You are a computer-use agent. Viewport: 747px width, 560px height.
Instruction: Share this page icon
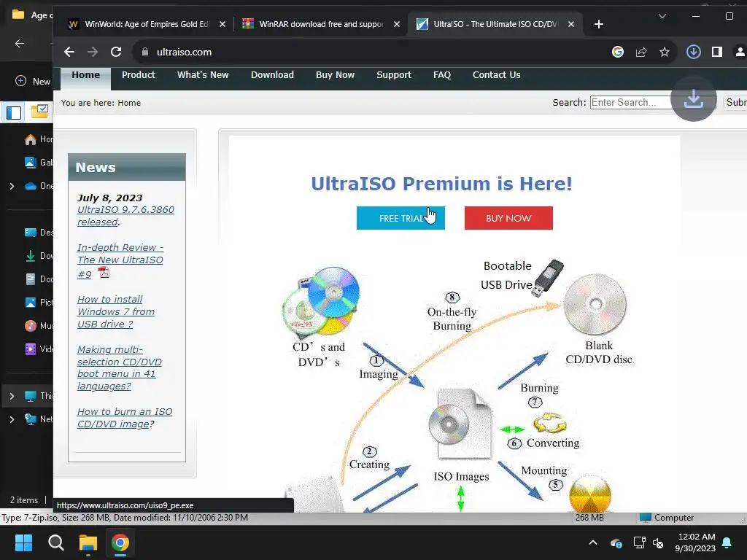[641, 52]
